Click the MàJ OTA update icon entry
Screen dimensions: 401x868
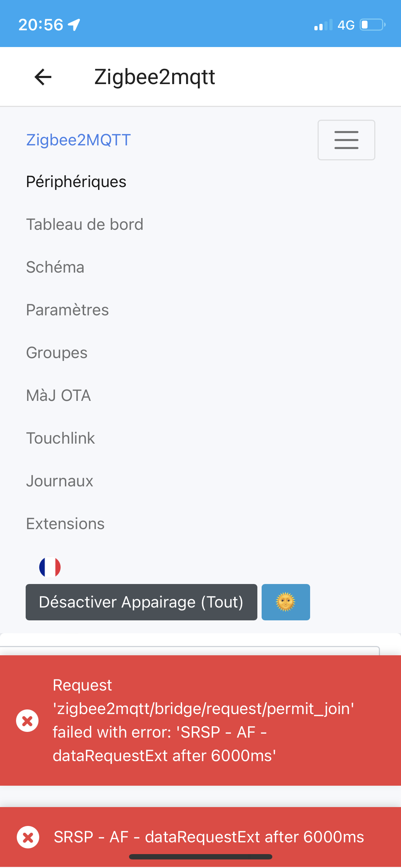(58, 395)
